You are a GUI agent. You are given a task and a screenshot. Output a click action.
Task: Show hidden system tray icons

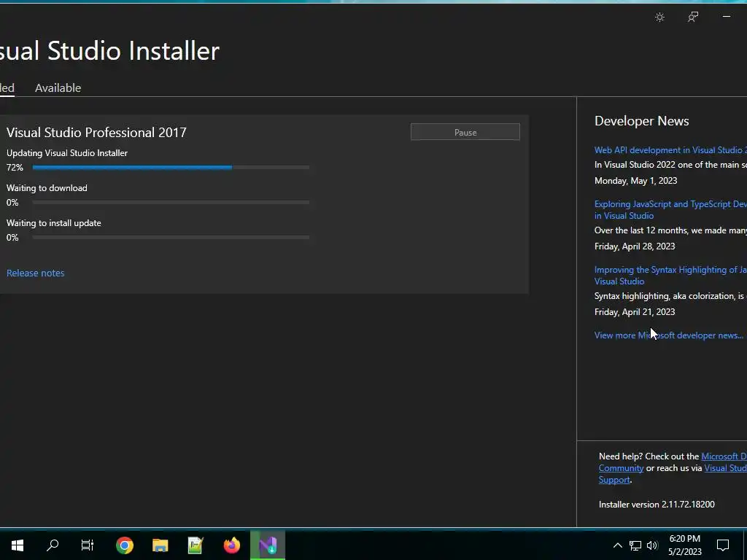pos(617,545)
